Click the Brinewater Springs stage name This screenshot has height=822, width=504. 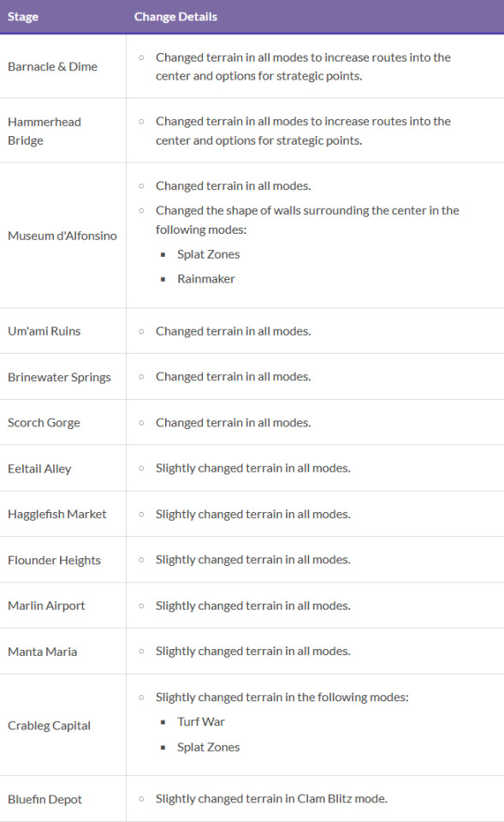click(59, 378)
